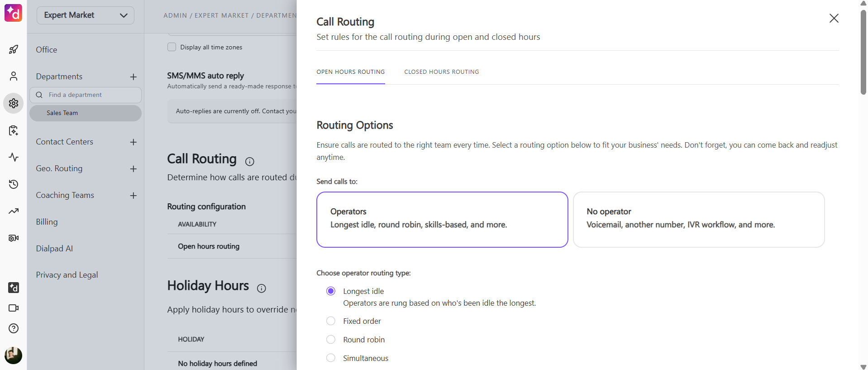The width and height of the screenshot is (868, 370).
Task: Open the user profile icon in sidebar
Action: click(x=14, y=76)
